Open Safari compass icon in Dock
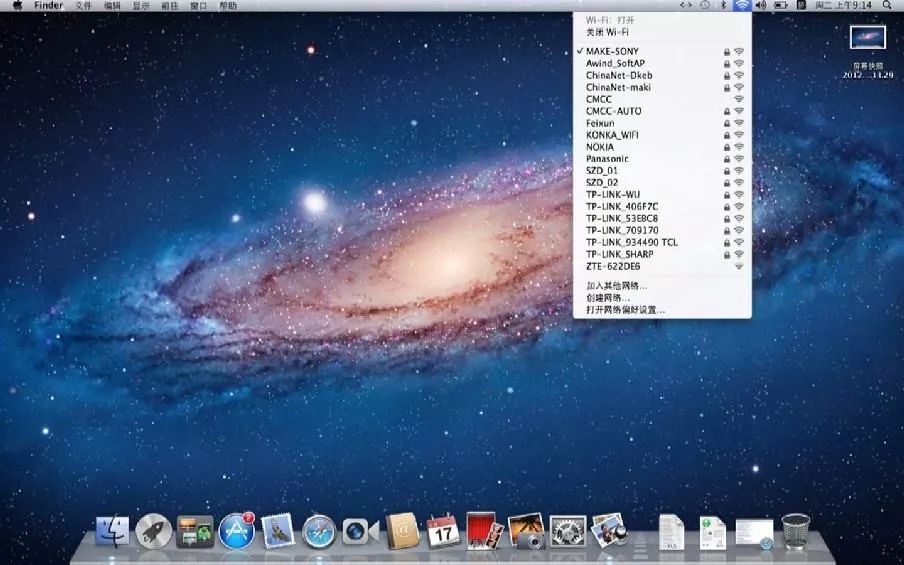The image size is (904, 565). 319,530
